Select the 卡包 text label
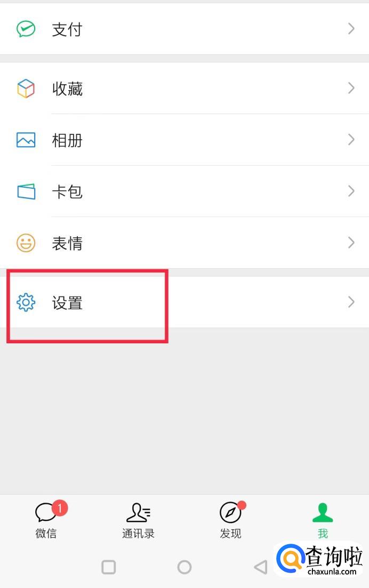Viewport: 369px width, 588px height. [x=67, y=191]
